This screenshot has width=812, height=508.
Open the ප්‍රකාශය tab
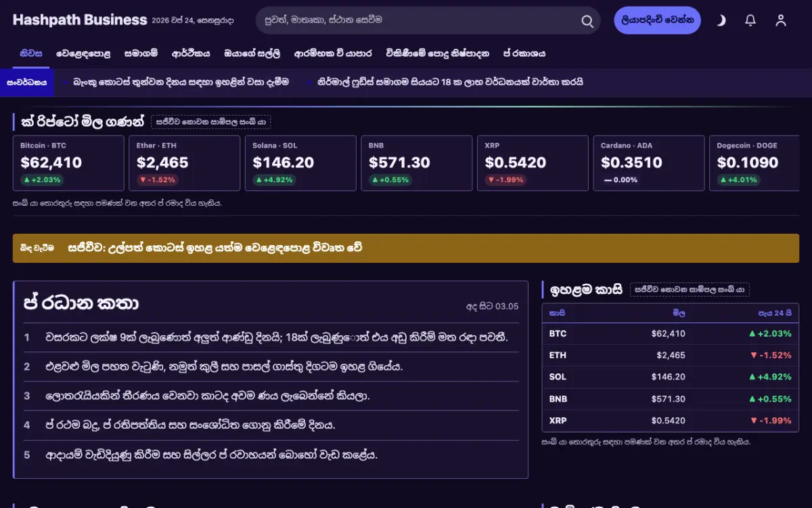524,53
